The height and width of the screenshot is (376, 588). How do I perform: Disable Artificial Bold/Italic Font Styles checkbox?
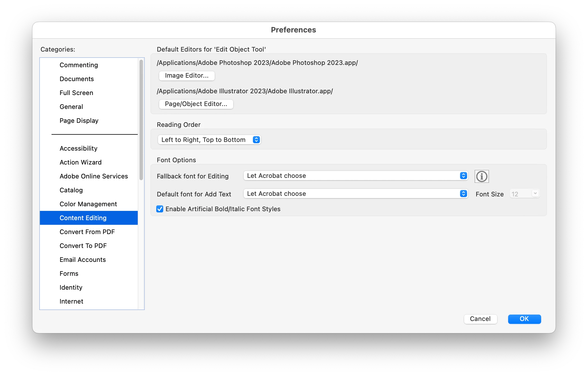pyautogui.click(x=160, y=209)
